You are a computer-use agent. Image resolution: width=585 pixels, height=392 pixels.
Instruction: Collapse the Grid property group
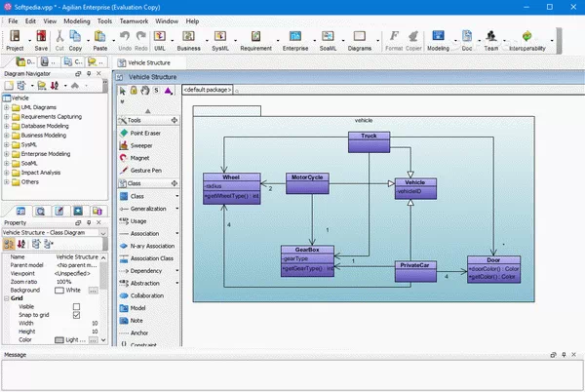pyautogui.click(x=5, y=298)
